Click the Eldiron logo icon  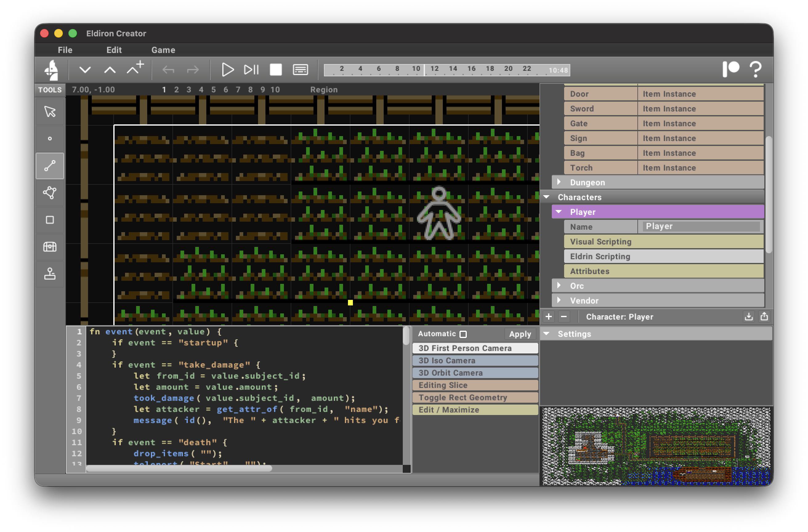pos(50,70)
